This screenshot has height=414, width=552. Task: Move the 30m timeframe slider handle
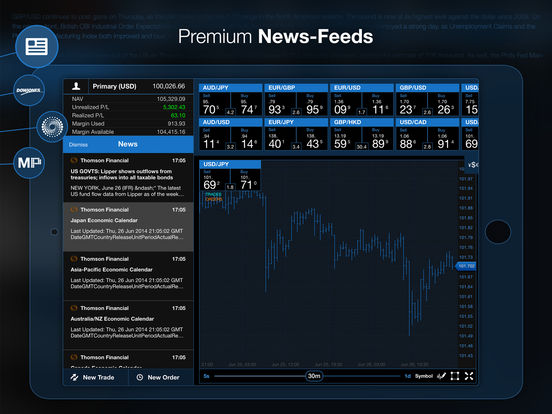coord(314,376)
